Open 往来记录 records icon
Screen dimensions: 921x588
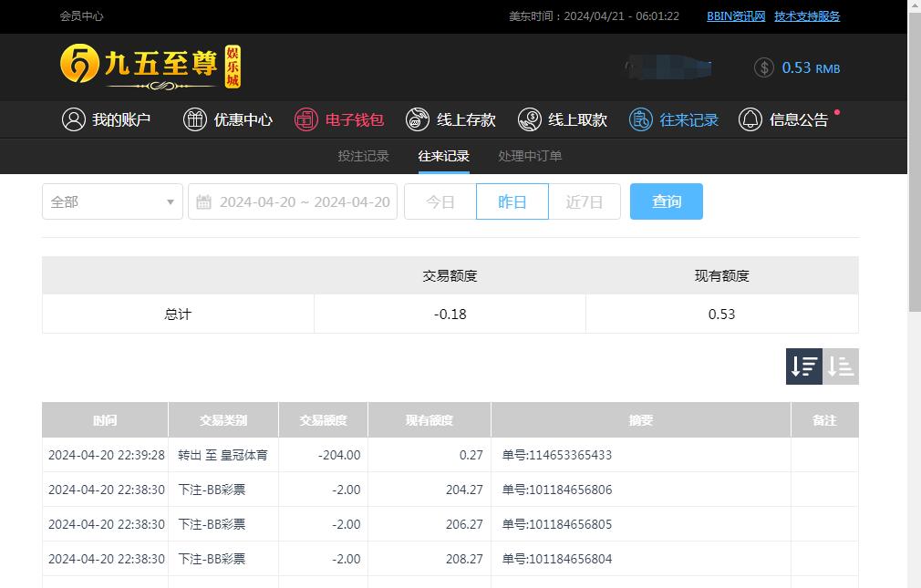641,119
